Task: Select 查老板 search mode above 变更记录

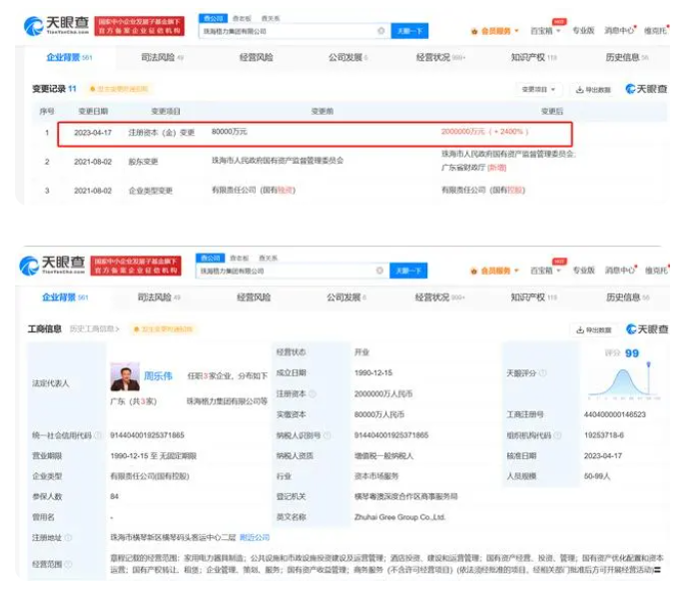Action: pos(242,18)
